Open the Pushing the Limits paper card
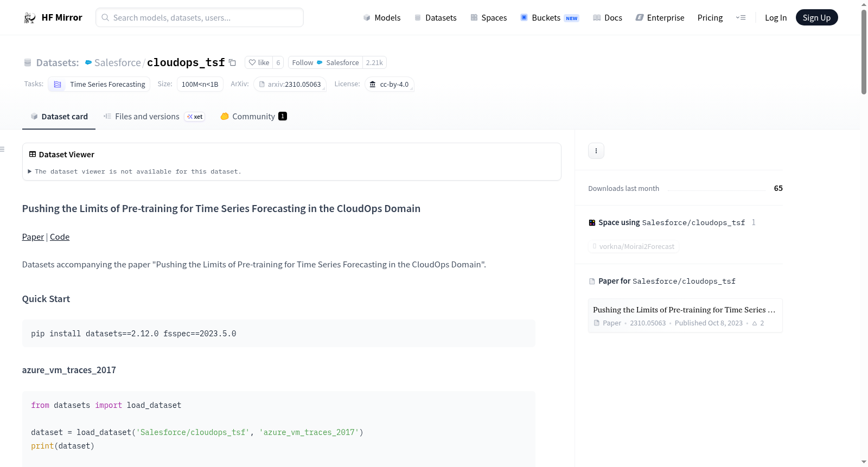 [685, 316]
